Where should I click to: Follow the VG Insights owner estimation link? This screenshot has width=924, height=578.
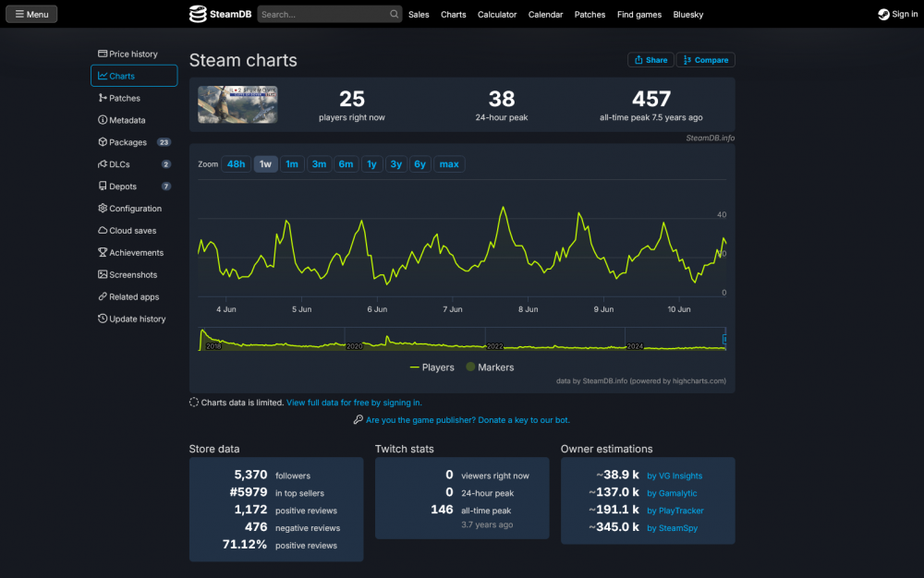point(675,476)
